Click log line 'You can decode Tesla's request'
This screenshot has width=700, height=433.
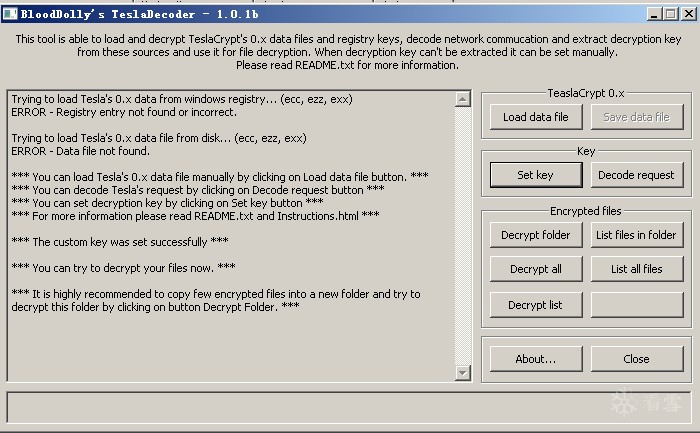point(198,190)
